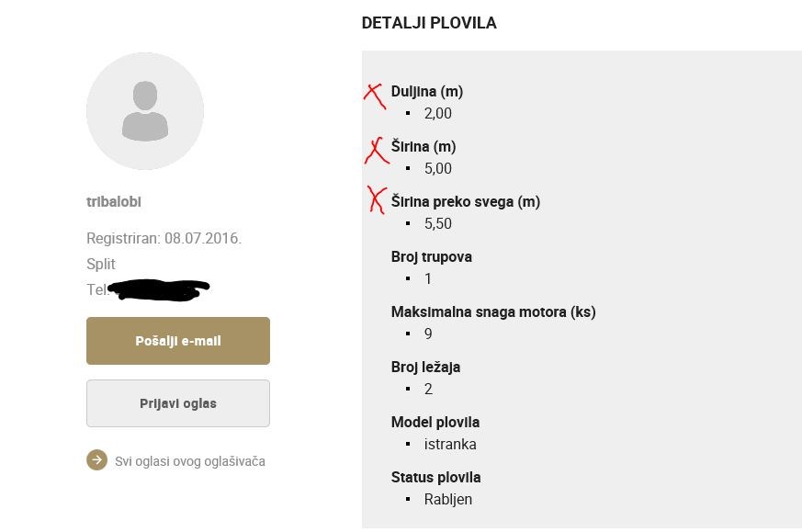Click the registration date 08.07.2016
802x532 pixels.
tap(198, 238)
